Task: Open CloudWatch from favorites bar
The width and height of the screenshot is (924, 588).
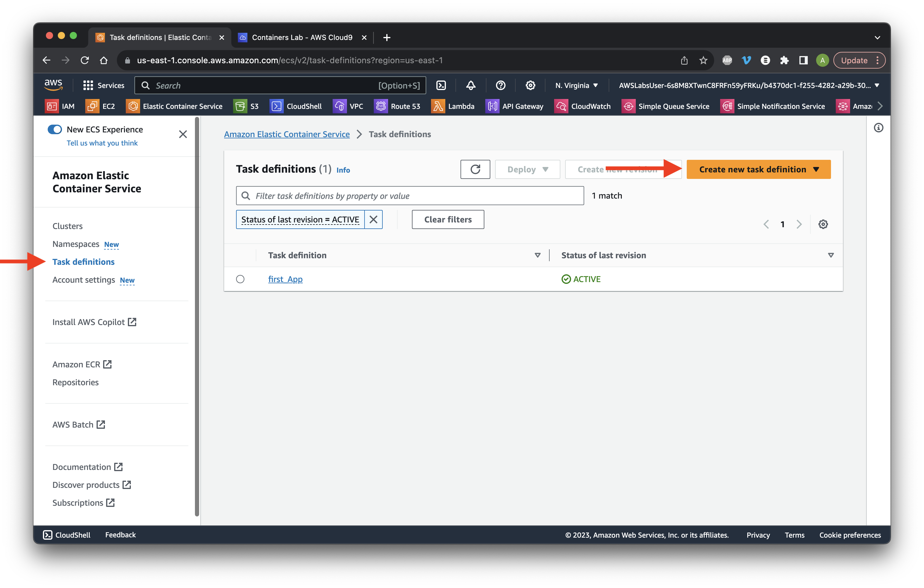Action: click(582, 106)
